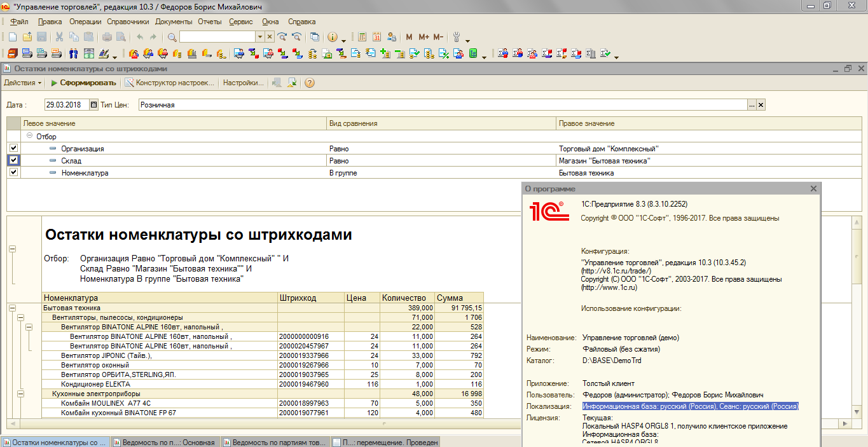Click barcode cell 2000019467960
Image resolution: width=868 pixels, height=447 pixels.
click(311, 384)
